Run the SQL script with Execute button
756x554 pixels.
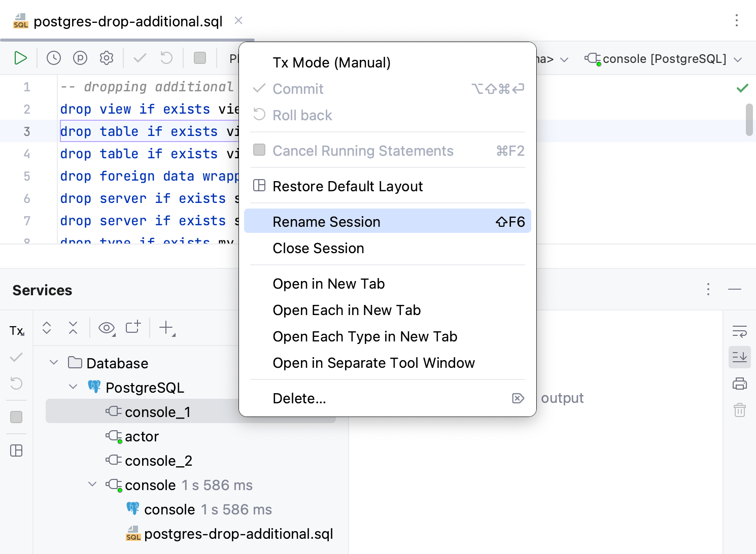[20, 58]
